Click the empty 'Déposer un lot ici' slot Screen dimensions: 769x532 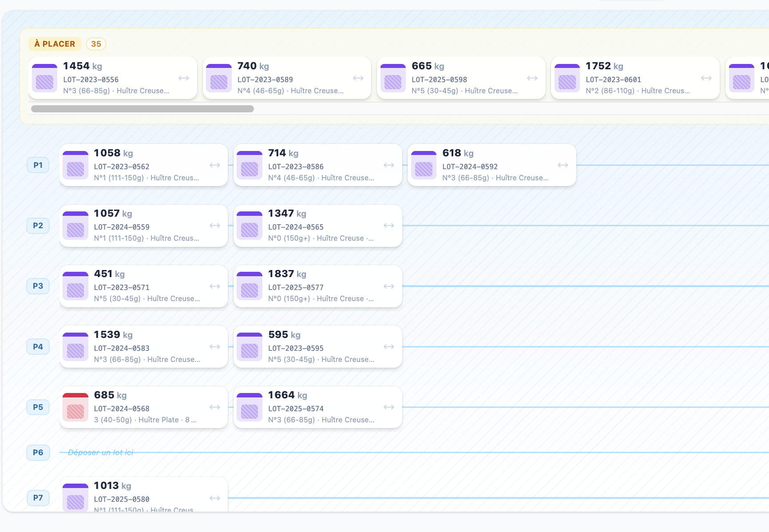click(x=100, y=453)
